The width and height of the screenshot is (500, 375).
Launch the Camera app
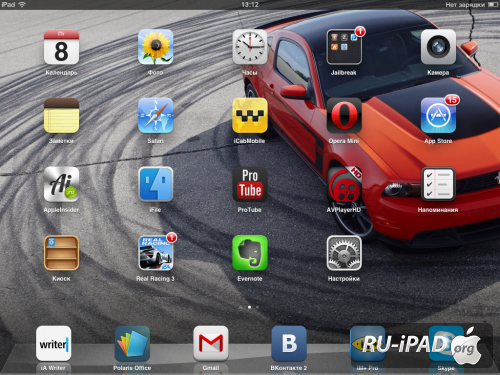pyautogui.click(x=438, y=47)
